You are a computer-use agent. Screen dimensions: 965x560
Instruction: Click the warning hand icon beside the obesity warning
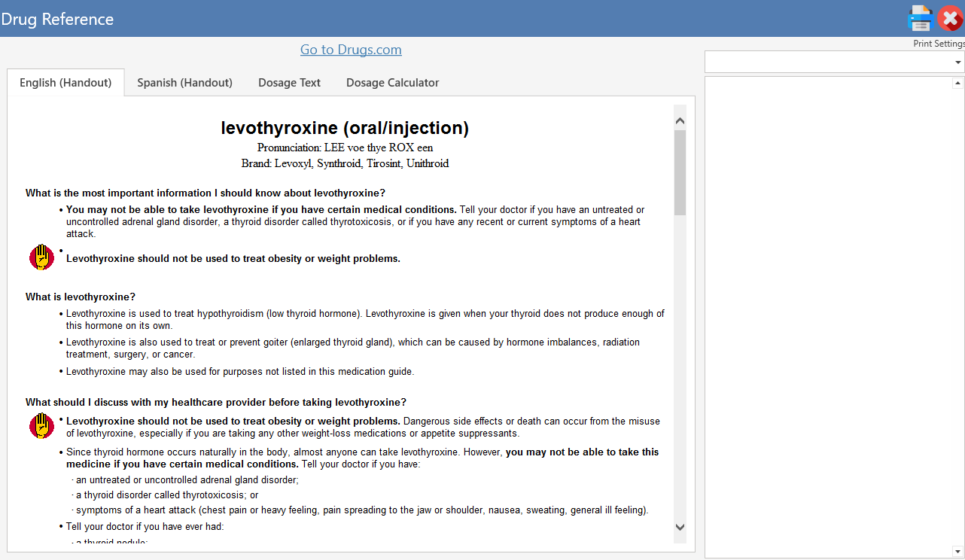click(x=41, y=257)
